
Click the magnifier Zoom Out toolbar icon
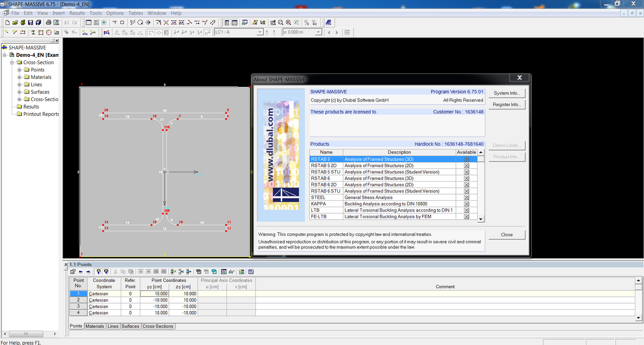tap(288, 22)
